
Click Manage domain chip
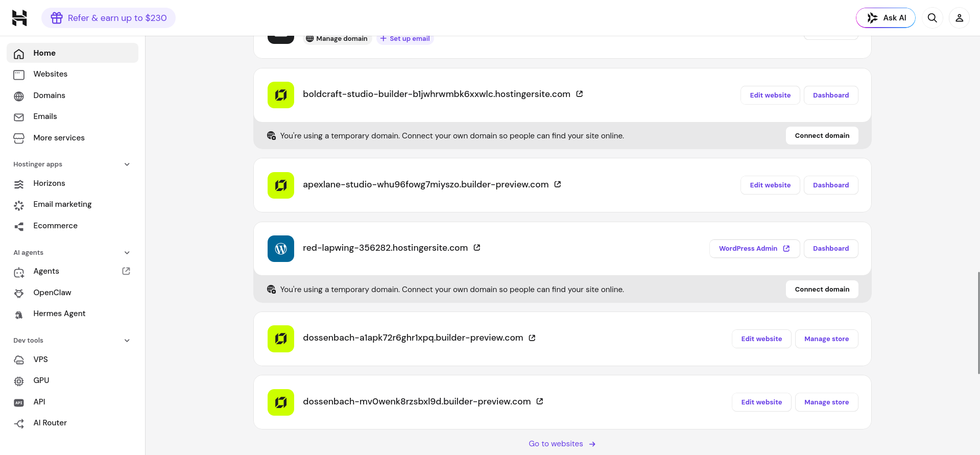pyautogui.click(x=337, y=39)
